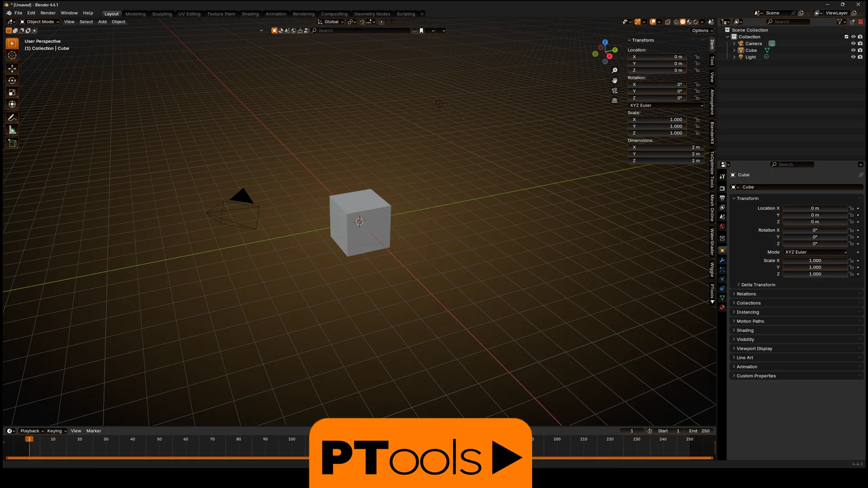Open rotation Mode XYZ Euler dropdown in properties
The height and width of the screenshot is (488, 868).
pos(815,252)
